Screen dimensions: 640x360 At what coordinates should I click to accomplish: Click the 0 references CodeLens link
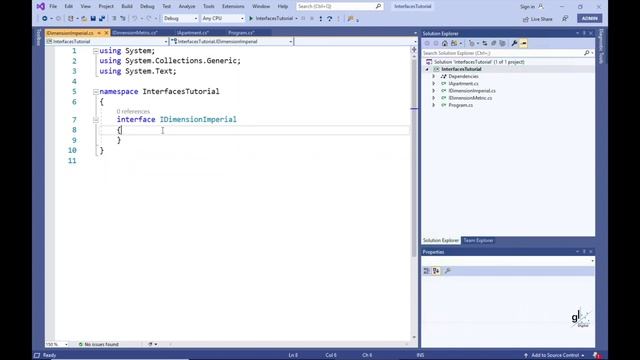[x=133, y=111]
